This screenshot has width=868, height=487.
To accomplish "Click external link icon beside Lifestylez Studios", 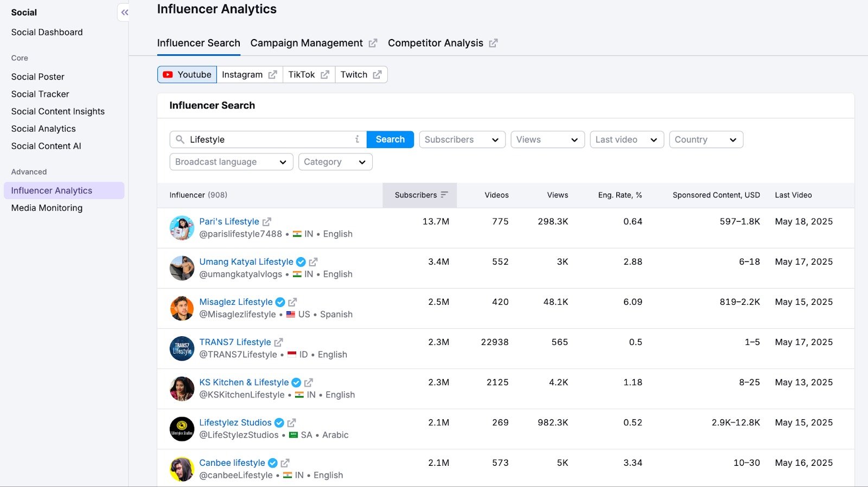I will pos(291,422).
